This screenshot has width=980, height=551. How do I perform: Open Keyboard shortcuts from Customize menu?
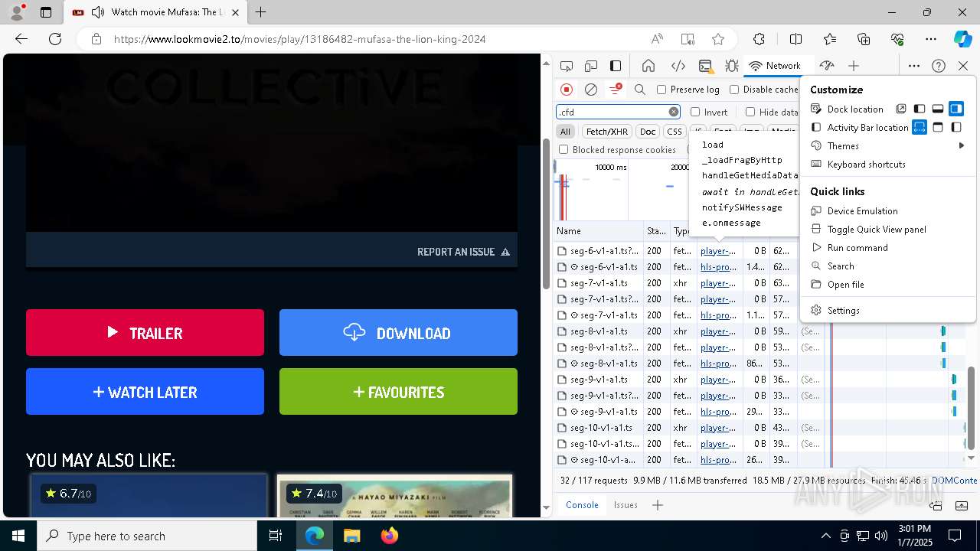888,164
